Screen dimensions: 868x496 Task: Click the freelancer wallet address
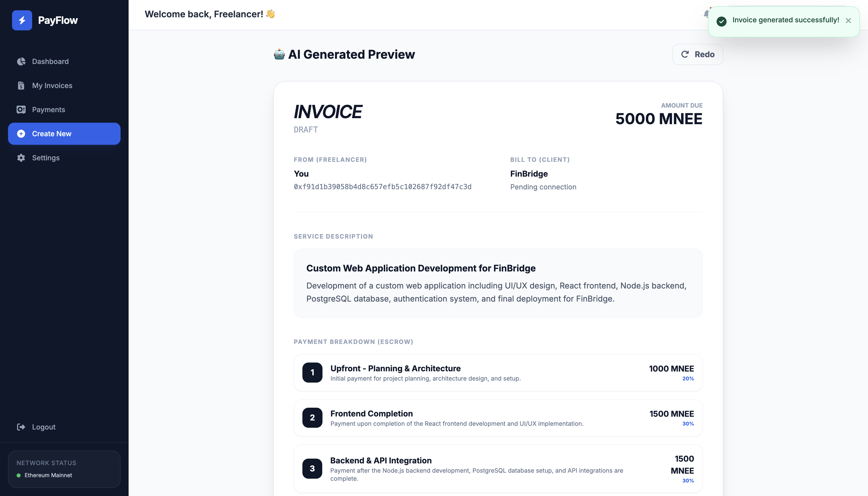click(383, 187)
